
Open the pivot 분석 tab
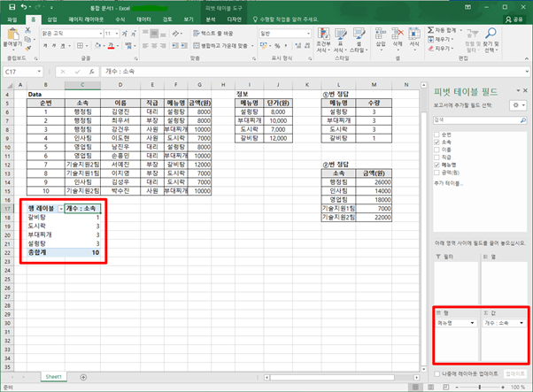coord(211,19)
